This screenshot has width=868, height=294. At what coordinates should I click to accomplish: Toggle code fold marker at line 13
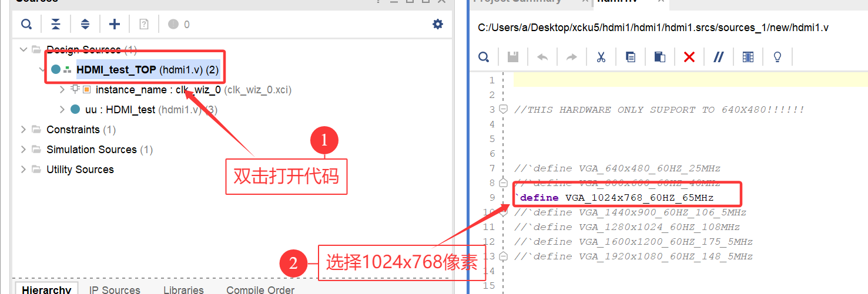pos(503,256)
